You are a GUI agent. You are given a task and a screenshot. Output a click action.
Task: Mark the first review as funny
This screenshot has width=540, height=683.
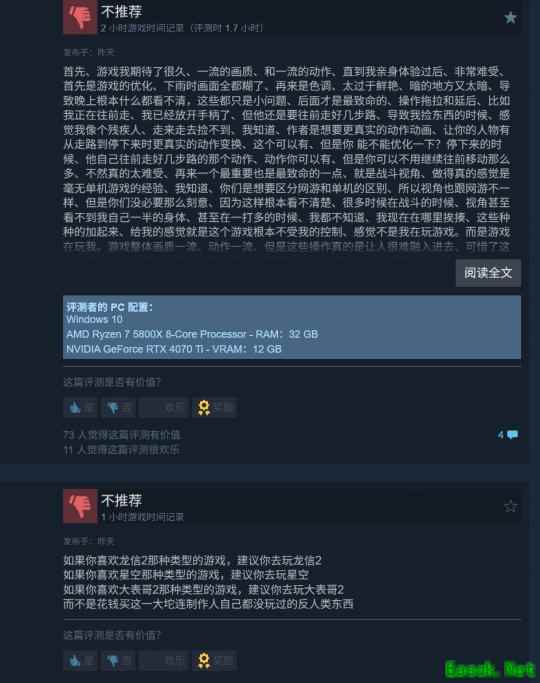[164, 408]
